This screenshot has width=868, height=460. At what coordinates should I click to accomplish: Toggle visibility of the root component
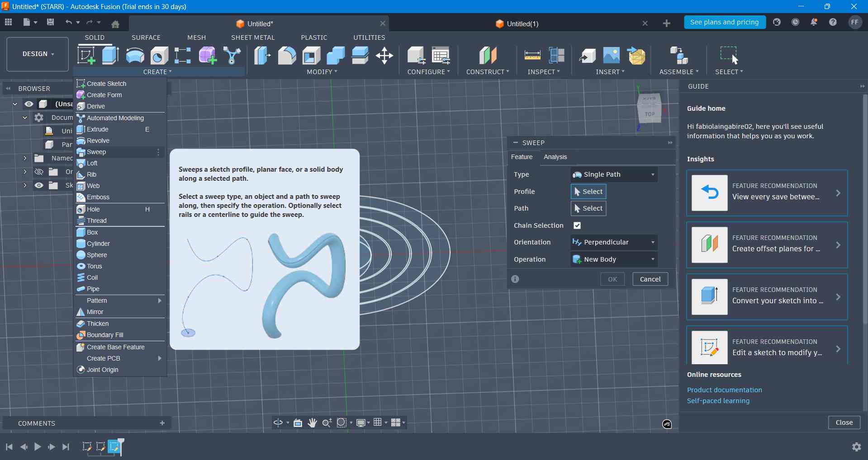click(29, 104)
